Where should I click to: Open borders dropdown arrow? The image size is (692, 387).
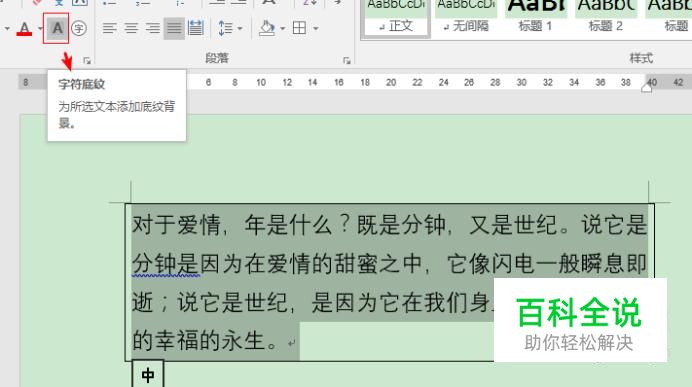click(316, 29)
